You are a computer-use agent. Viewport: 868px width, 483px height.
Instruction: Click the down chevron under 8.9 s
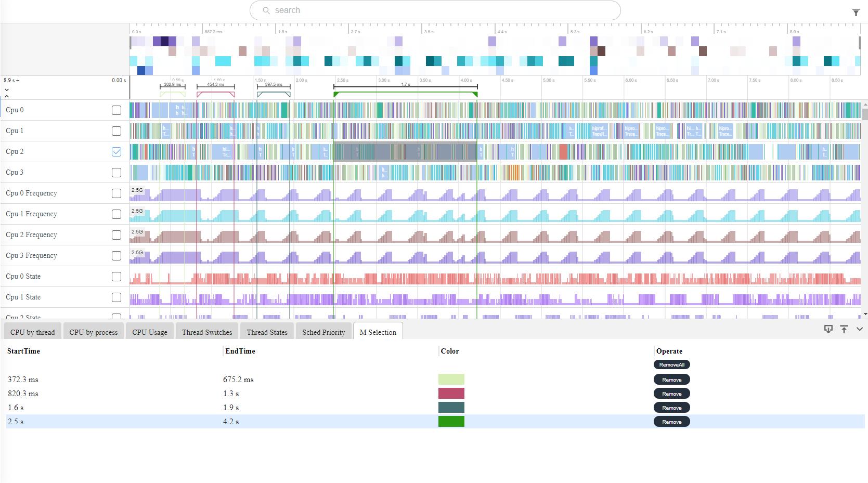coord(7,89)
